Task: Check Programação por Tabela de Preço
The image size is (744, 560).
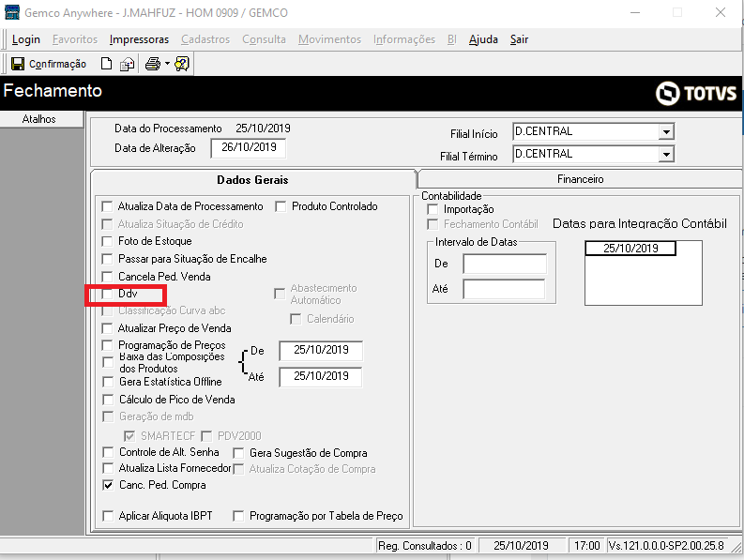Action: point(238,516)
